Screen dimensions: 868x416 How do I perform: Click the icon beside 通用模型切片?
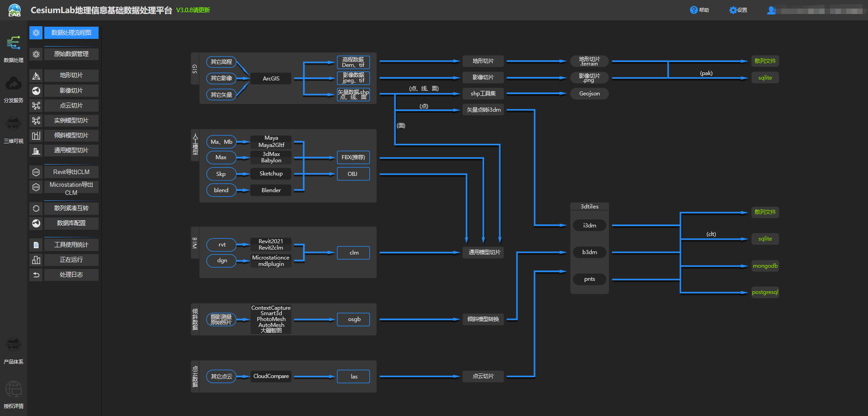pyautogui.click(x=36, y=151)
